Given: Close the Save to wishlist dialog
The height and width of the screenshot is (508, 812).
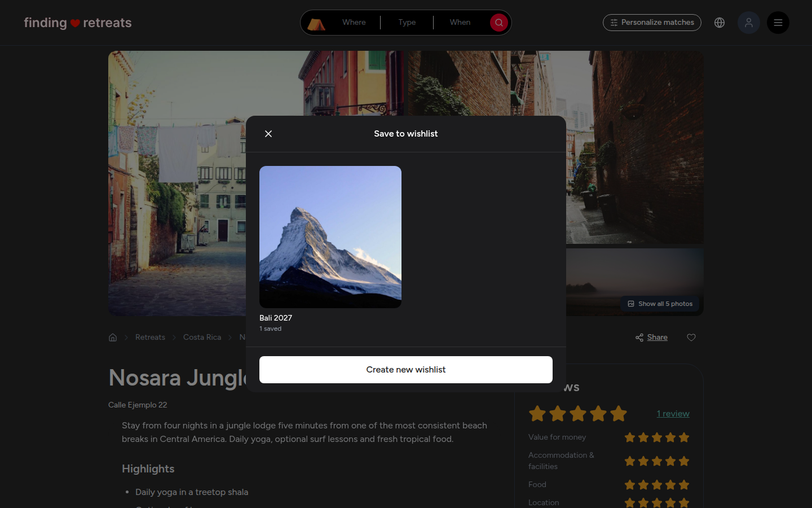Looking at the screenshot, I should click(268, 134).
